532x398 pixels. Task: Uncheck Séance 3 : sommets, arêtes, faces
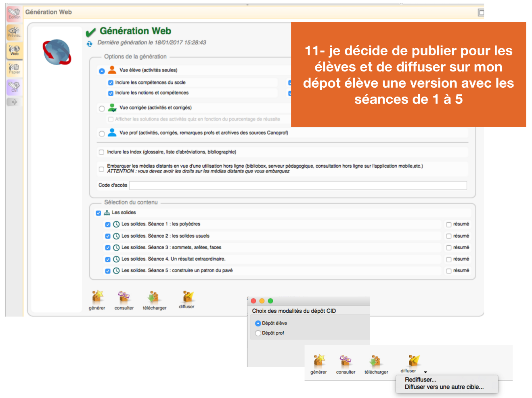(108, 248)
